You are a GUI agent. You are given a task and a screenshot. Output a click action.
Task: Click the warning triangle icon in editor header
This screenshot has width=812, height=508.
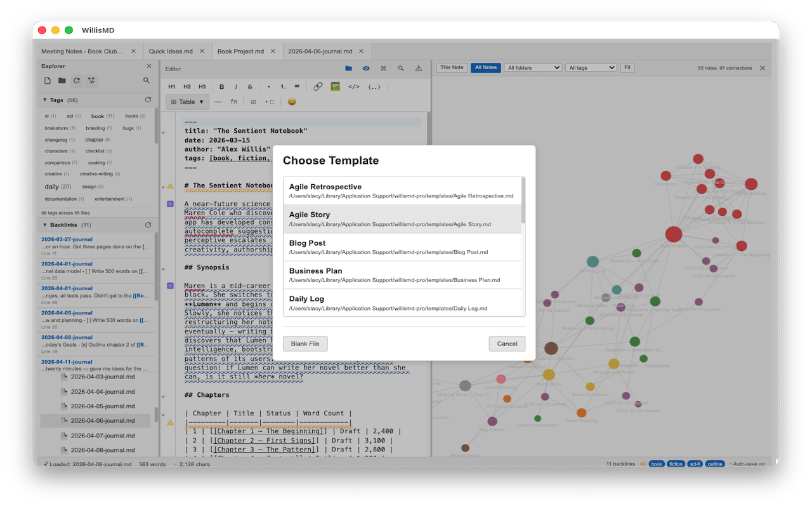(x=418, y=69)
